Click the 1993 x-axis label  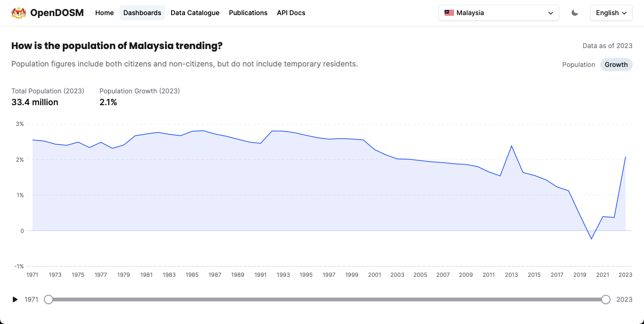(283, 275)
